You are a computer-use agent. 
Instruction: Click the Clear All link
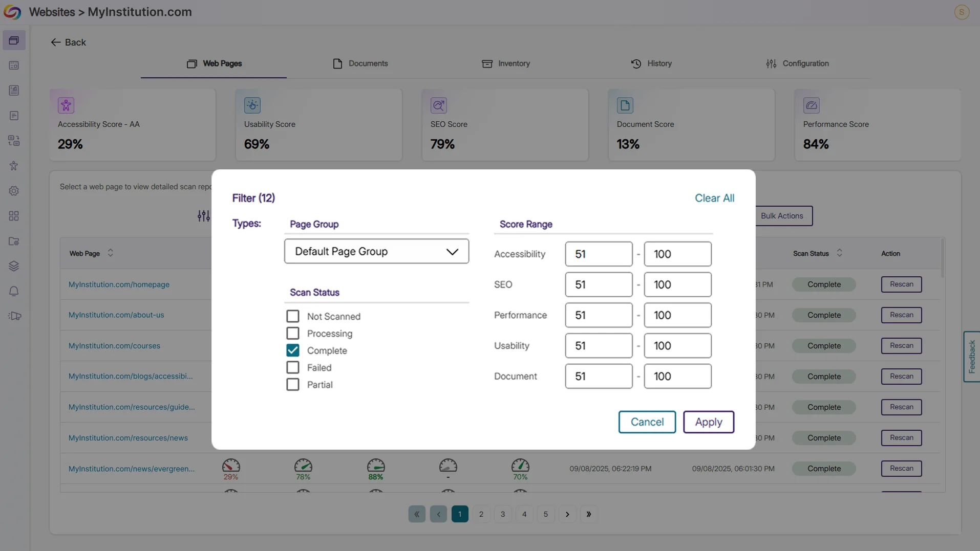point(714,198)
